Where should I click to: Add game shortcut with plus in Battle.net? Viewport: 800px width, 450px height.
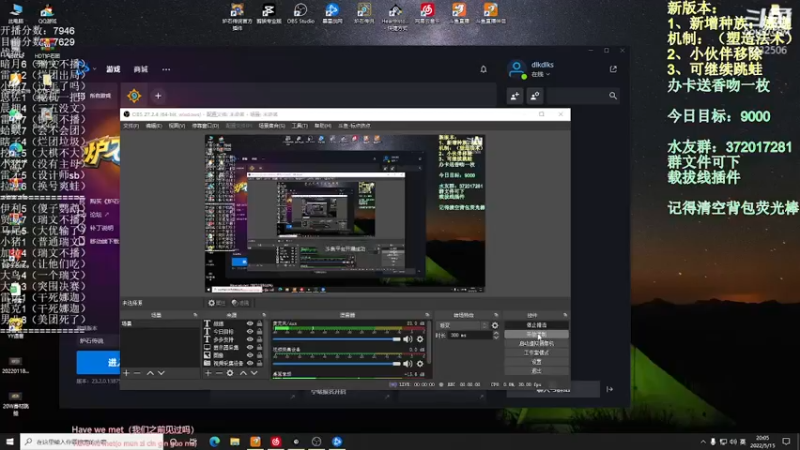[158, 95]
